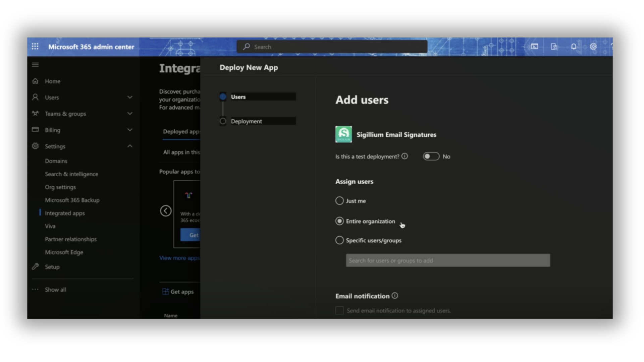Select the Just me radio option

click(339, 201)
